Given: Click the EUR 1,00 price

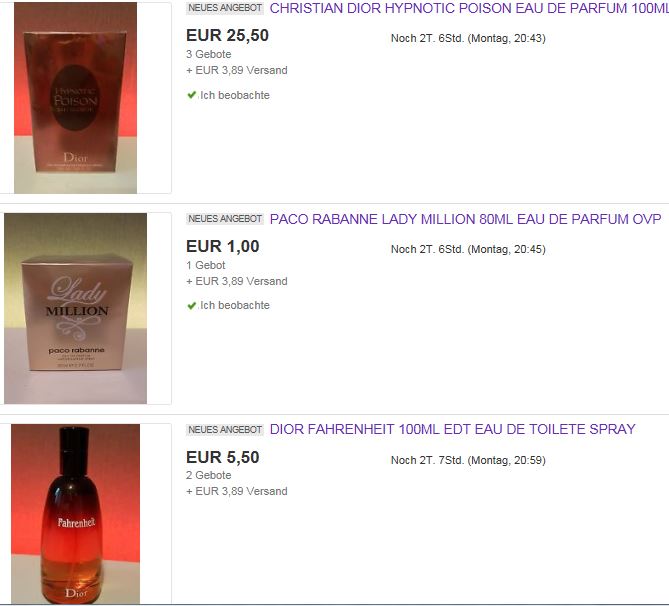Looking at the screenshot, I should click(x=223, y=246).
